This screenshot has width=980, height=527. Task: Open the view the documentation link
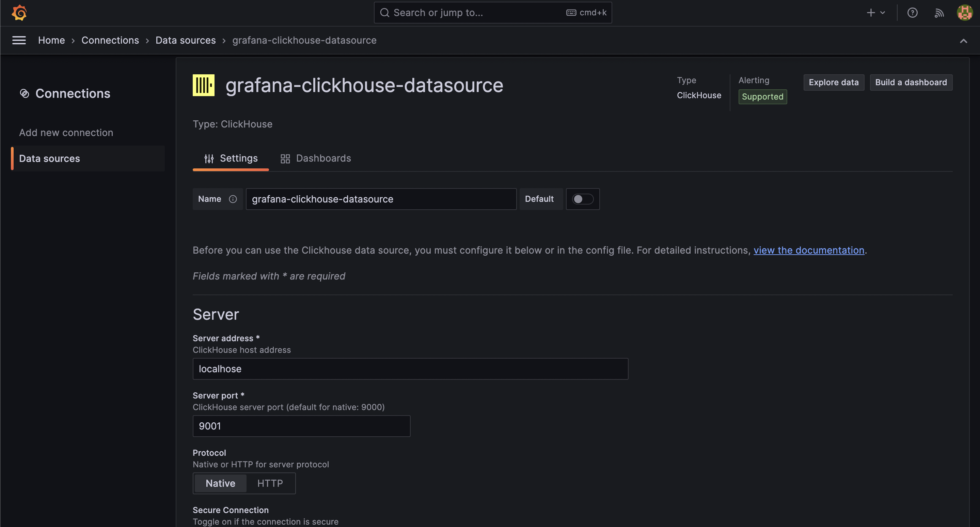click(x=808, y=250)
